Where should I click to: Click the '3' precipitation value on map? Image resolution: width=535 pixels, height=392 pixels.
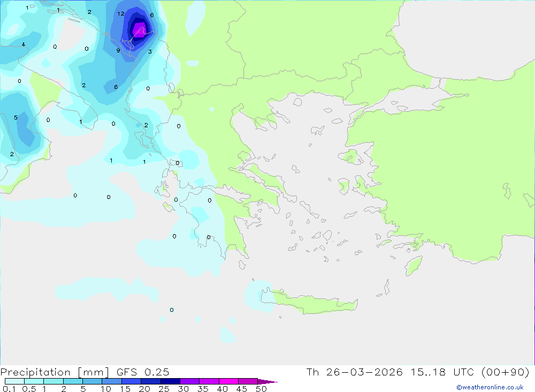[x=150, y=52]
